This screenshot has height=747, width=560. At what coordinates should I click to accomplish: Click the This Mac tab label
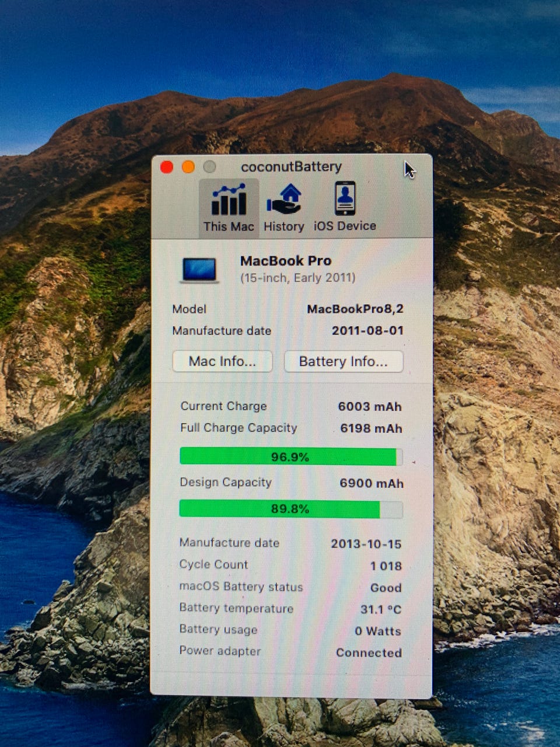coord(229,226)
